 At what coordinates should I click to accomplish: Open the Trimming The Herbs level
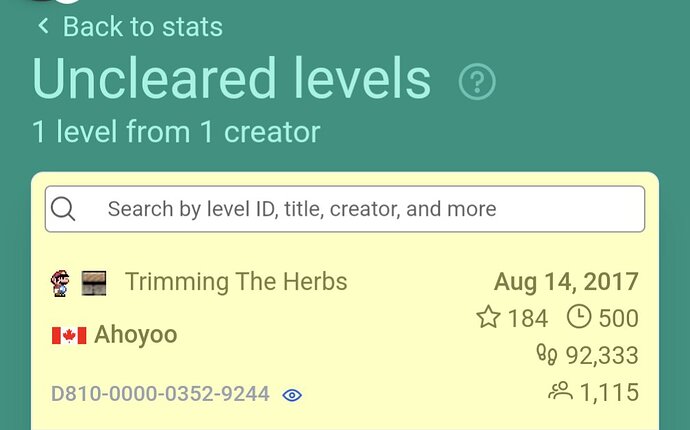coord(236,282)
